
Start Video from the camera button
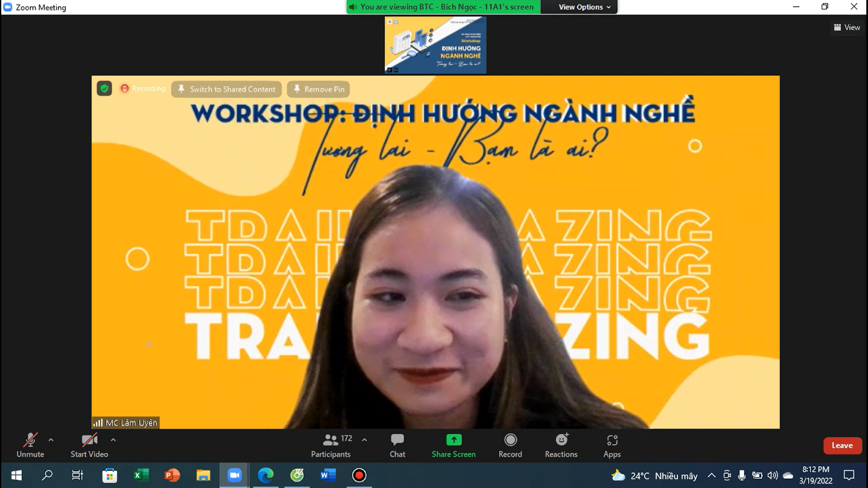pyautogui.click(x=90, y=445)
